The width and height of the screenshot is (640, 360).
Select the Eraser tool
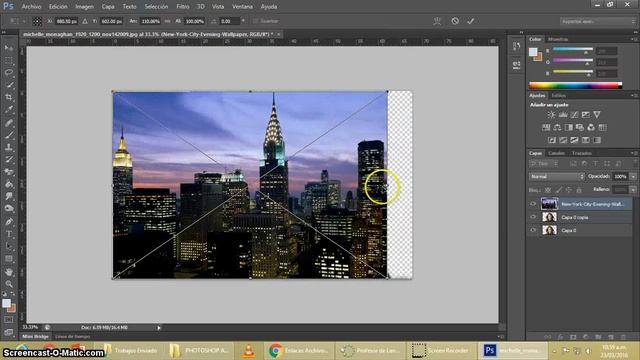click(9, 172)
